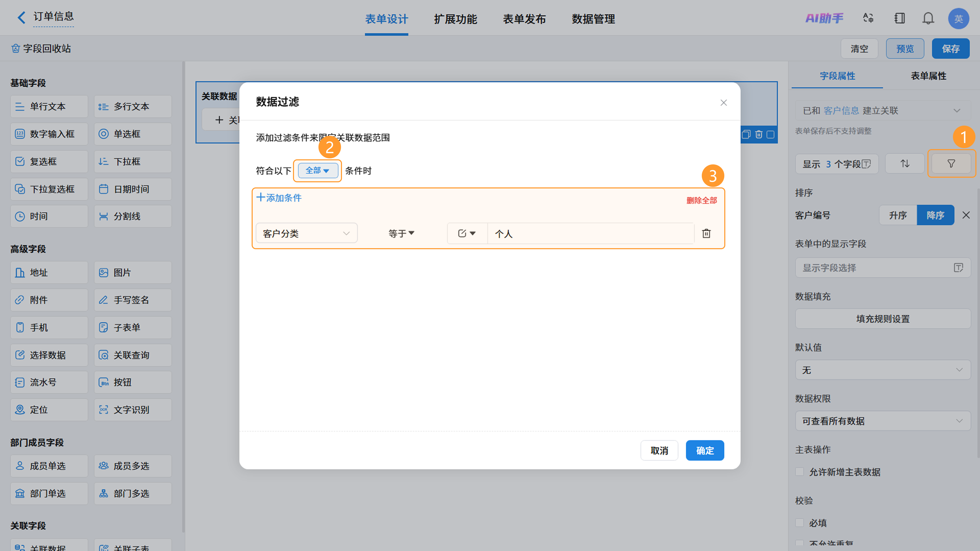Viewport: 980px width, 551px height.
Task: Click the 清空 button
Action: (859, 48)
